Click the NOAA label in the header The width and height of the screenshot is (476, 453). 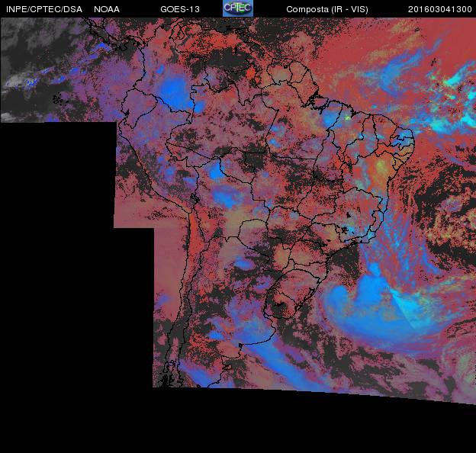(x=107, y=9)
